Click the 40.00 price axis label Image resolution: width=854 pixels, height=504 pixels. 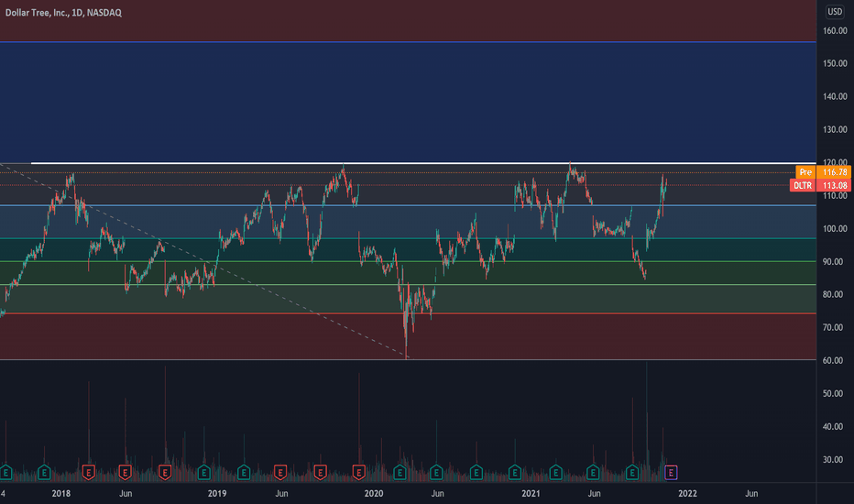(x=833, y=427)
